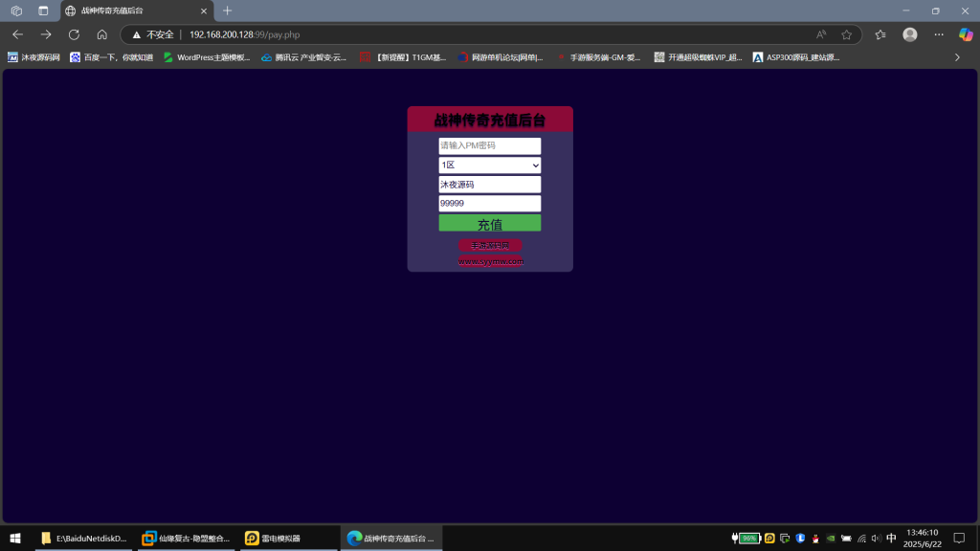Expand the bookmarks bar overflow chevron
The width and height of the screenshot is (980, 551).
pyautogui.click(x=957, y=57)
